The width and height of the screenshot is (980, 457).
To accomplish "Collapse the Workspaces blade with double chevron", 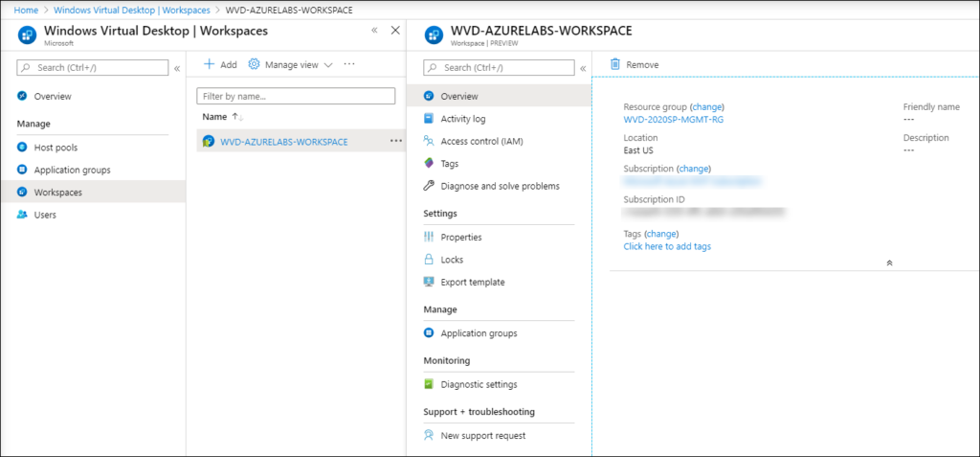I will [374, 30].
